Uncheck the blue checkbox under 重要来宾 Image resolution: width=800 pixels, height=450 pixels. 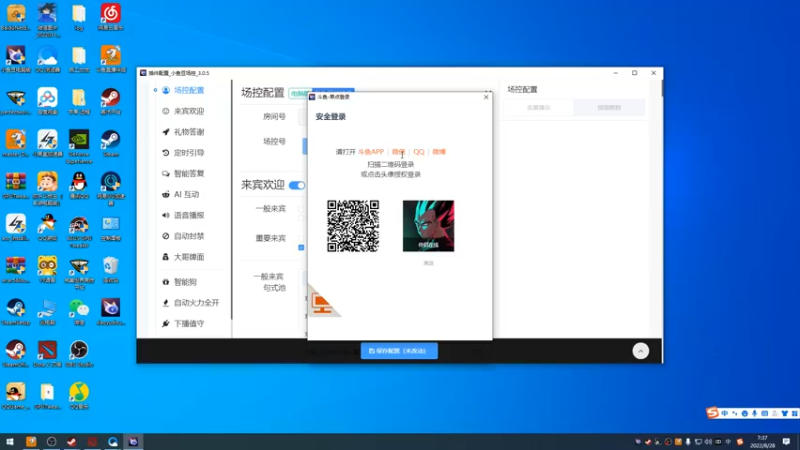tap(301, 247)
